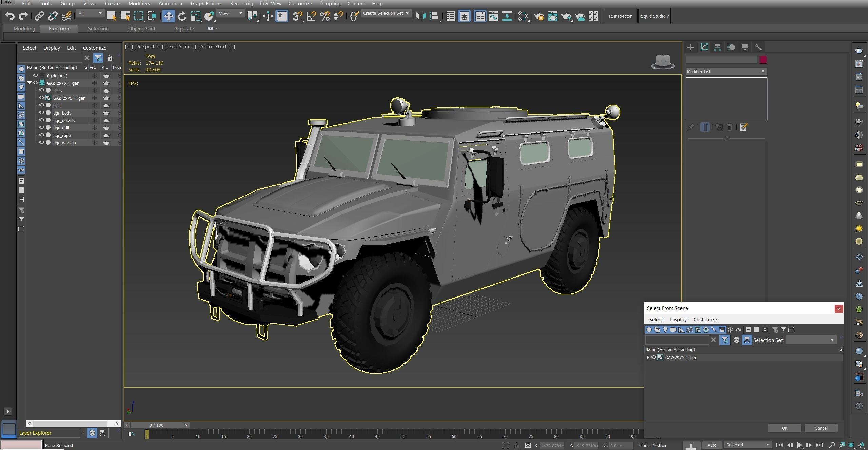Open the Curve Editor icon

point(494,16)
